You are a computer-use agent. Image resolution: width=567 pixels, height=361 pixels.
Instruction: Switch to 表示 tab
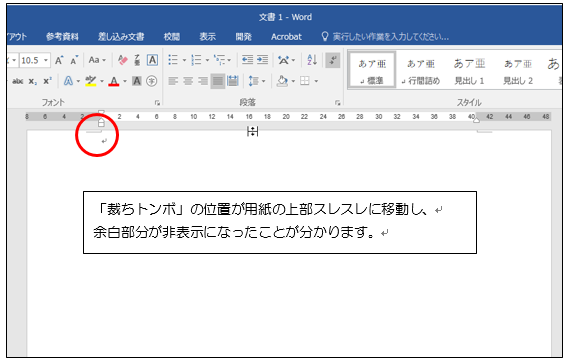click(208, 37)
